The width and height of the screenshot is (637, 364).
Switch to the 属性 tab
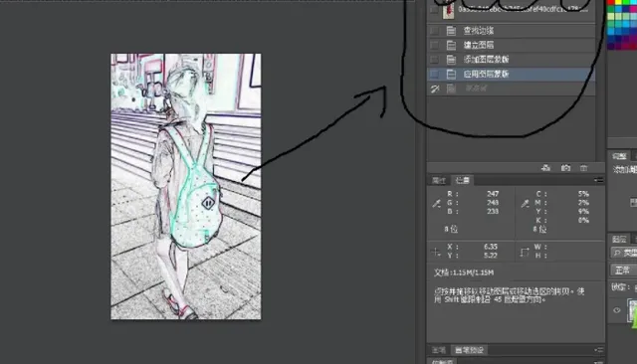tap(439, 181)
